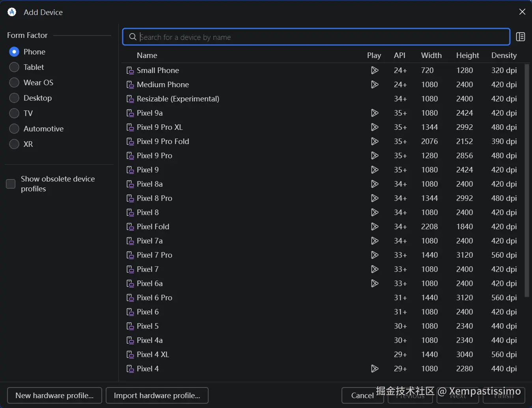Screen dimensions: 532x408
Task: Sort the table by Name column
Action: (x=147, y=55)
